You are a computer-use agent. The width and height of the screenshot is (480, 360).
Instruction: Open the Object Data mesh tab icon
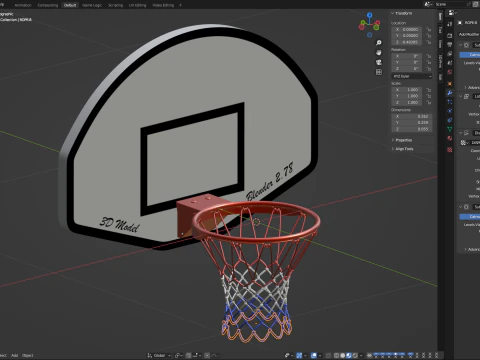click(x=450, y=129)
